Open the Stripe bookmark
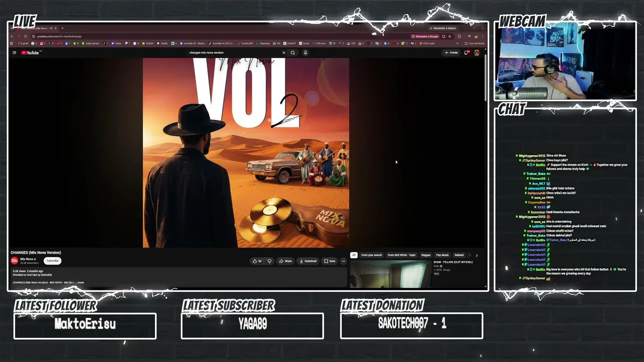This screenshot has height=362, width=644. point(117,43)
